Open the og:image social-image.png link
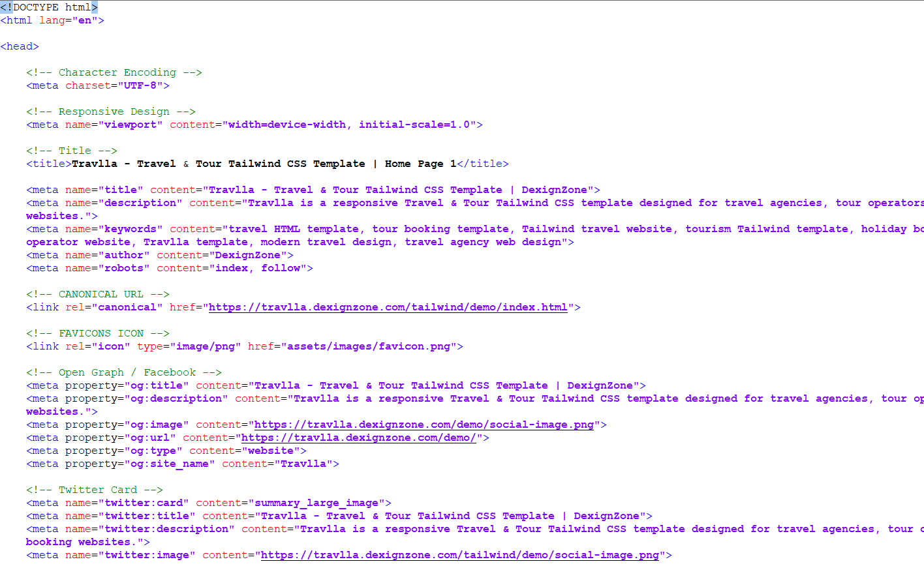 pos(423,425)
